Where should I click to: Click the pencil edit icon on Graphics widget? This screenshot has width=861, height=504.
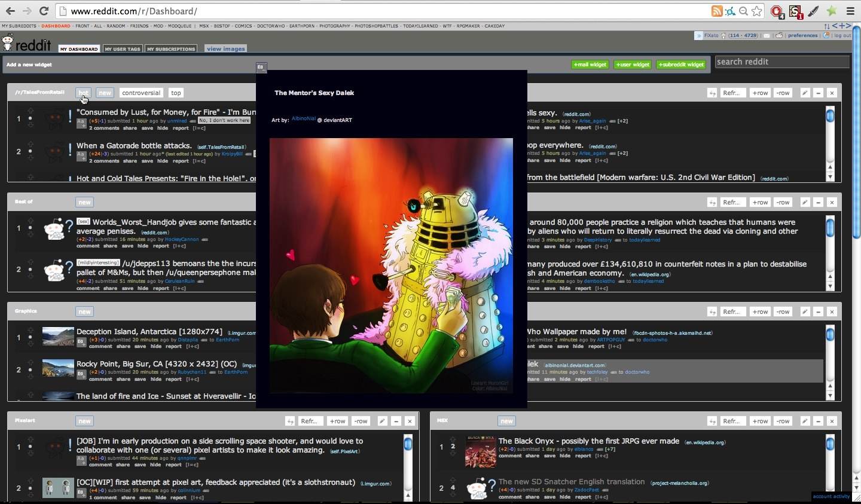click(805, 311)
